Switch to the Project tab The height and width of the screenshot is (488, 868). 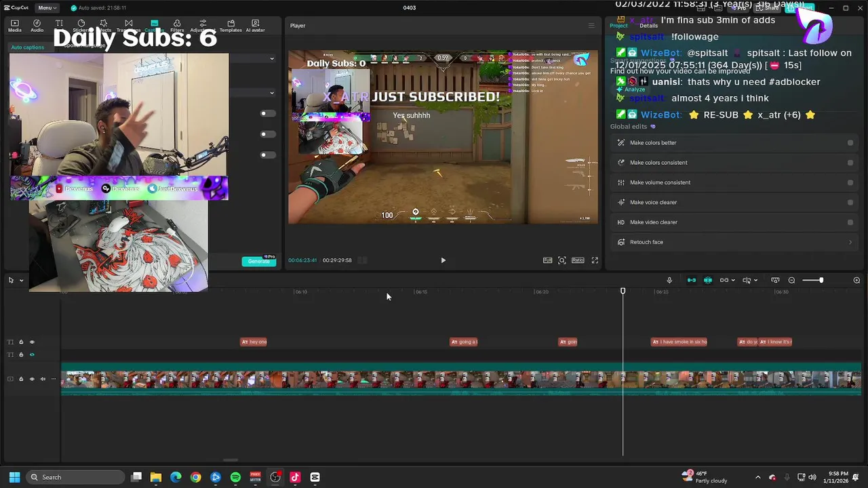pos(618,26)
